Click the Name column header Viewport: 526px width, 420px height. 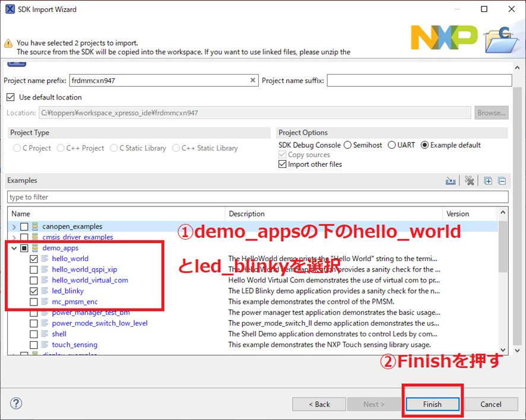(x=116, y=214)
